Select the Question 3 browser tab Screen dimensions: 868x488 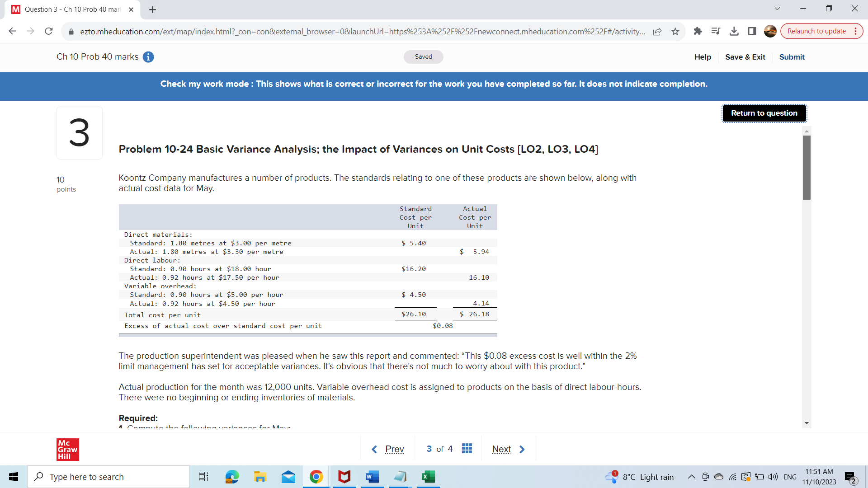point(72,9)
